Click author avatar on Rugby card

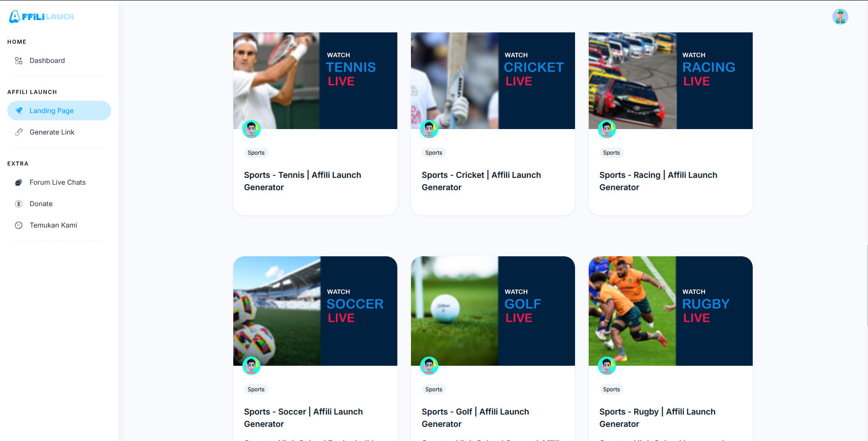[607, 366]
